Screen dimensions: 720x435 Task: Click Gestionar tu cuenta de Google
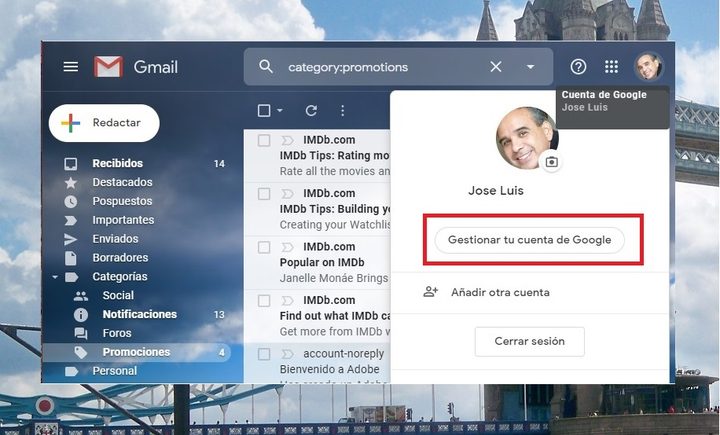point(529,240)
